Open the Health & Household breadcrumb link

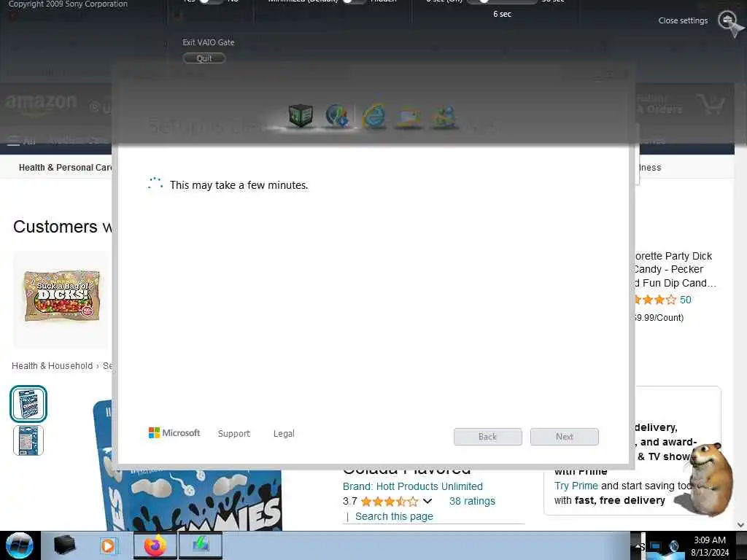pos(53,366)
